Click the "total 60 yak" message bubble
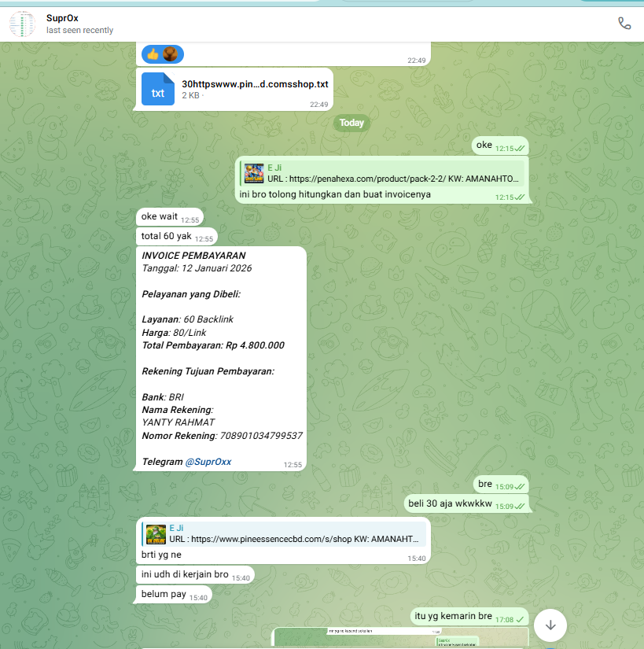The width and height of the screenshot is (644, 649). click(166, 237)
